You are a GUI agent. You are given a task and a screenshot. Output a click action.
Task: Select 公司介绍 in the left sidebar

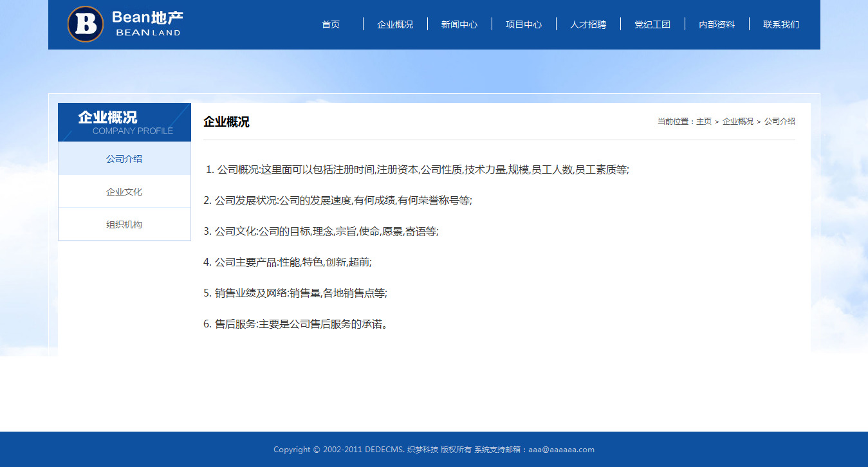click(124, 159)
